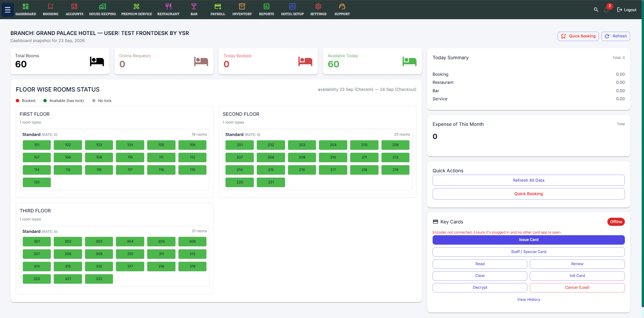Viewport: 644px width, 318px height.
Task: Open Settings module
Action: click(x=318, y=10)
